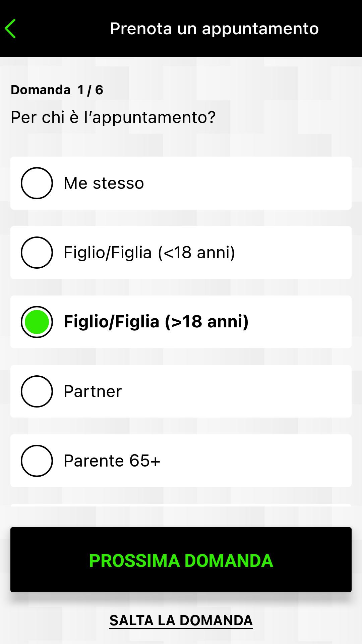Skip via SALTA LA DOMANDA link
This screenshot has height=644, width=362.
pos(181,621)
